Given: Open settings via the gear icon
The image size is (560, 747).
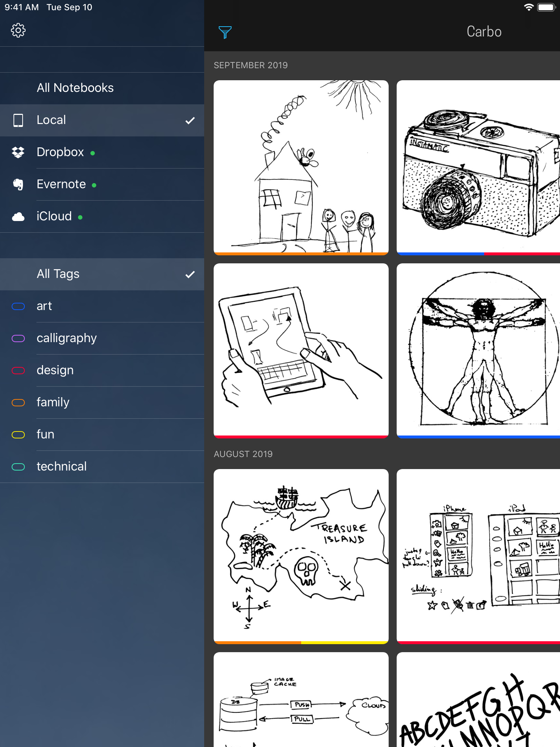Looking at the screenshot, I should (18, 30).
